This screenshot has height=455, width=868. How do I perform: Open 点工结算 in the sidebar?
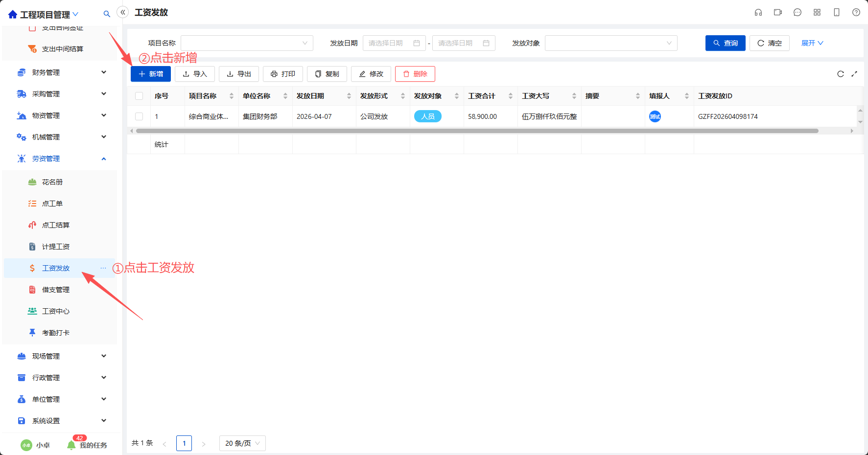[x=56, y=225]
